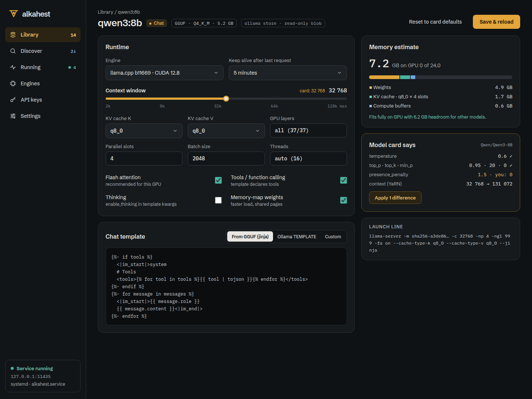Click the GGUF Q4_K_M 5.2 GB badge
532x399 pixels.
pos(204,23)
